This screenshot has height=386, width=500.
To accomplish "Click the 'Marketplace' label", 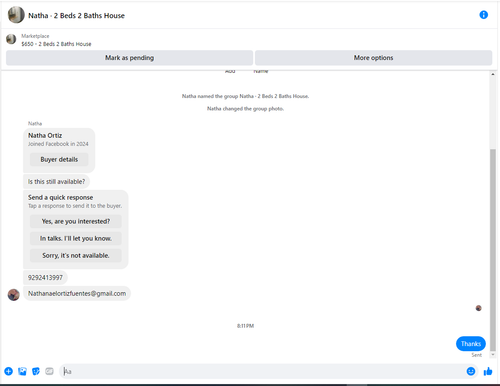I will pyautogui.click(x=35, y=36).
